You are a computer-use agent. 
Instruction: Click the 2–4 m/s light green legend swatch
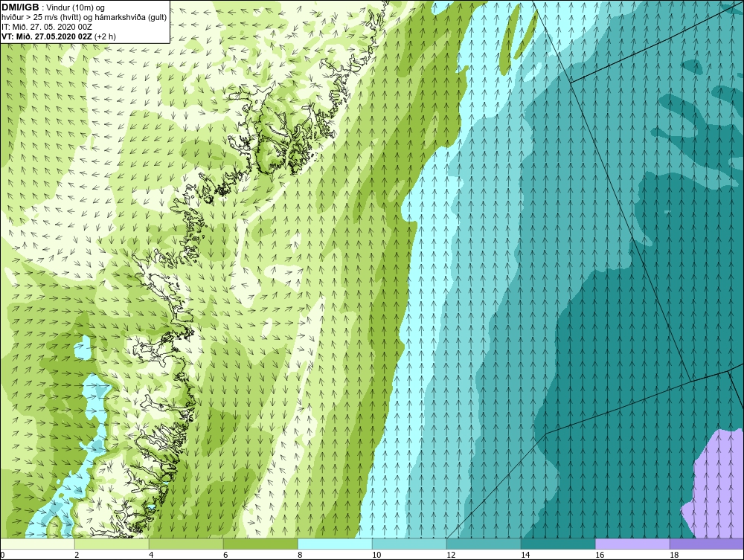pos(112,544)
